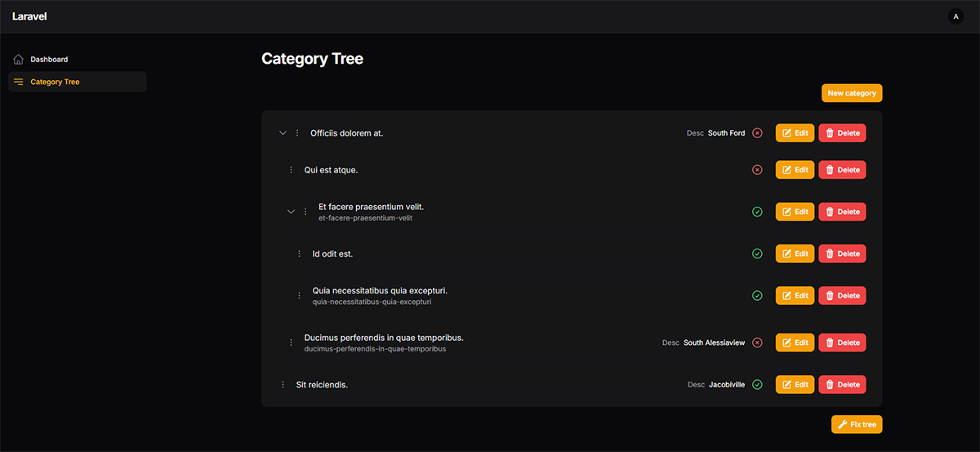
Task: Click the Dashboard home icon in sidebar
Action: 19,60
